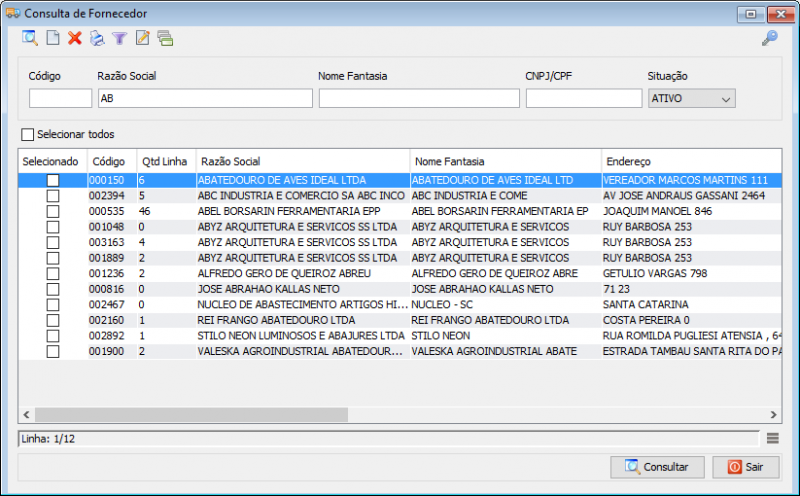Check the box for code 001900
Image resolution: width=800 pixels, height=496 pixels.
[x=53, y=352]
